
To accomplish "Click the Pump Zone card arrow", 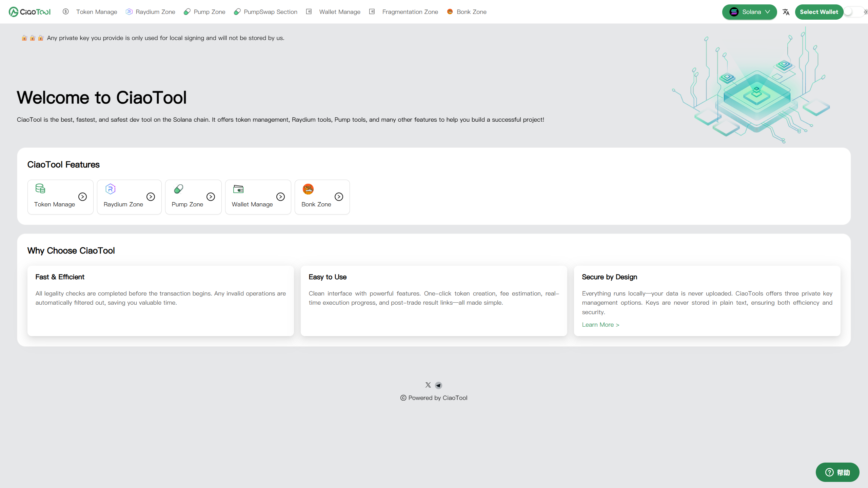I will [211, 197].
